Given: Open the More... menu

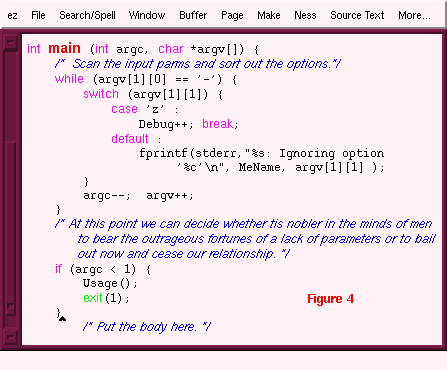Looking at the screenshot, I should [414, 15].
